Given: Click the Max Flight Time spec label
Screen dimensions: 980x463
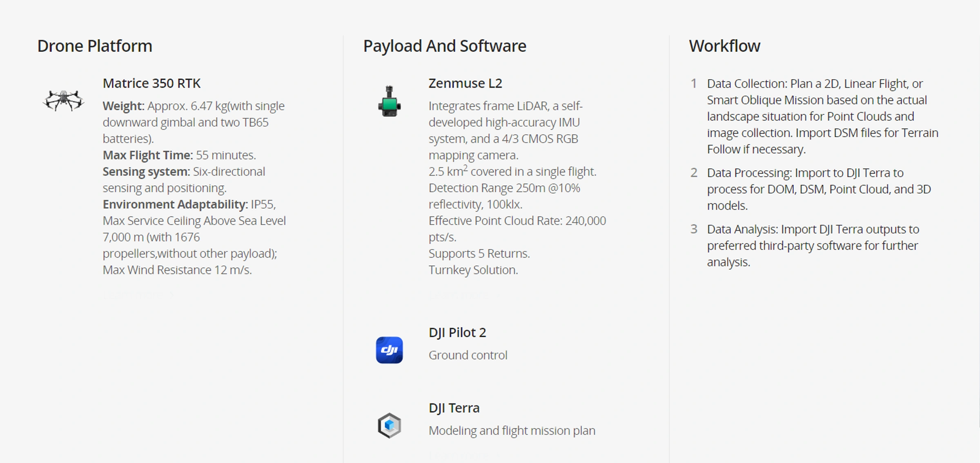Looking at the screenshot, I should (x=147, y=155).
